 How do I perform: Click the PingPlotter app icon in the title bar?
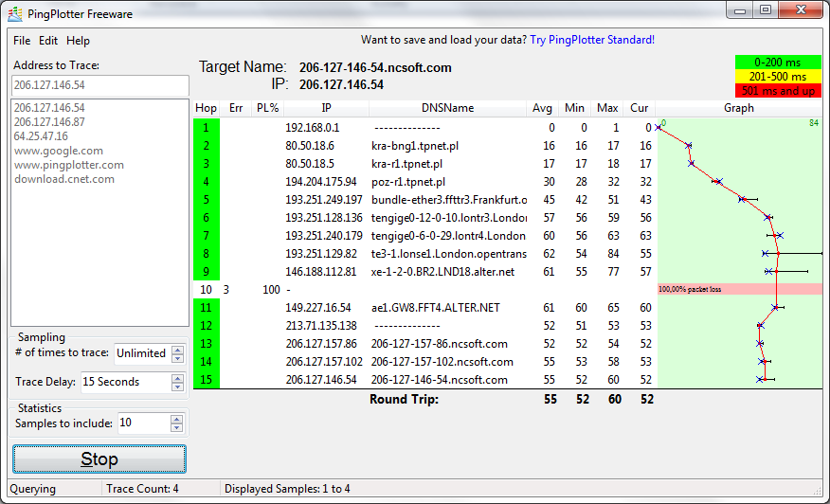[15, 14]
